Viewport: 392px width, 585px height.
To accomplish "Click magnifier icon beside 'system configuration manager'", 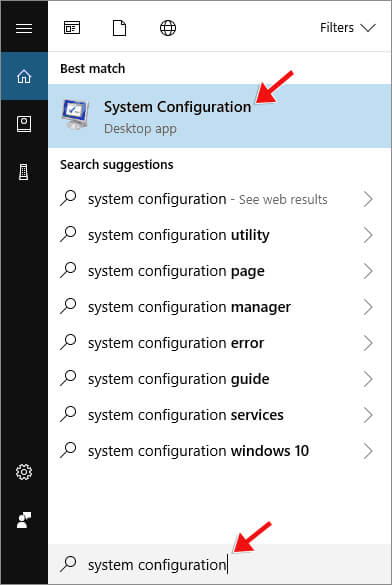I will pos(69,306).
